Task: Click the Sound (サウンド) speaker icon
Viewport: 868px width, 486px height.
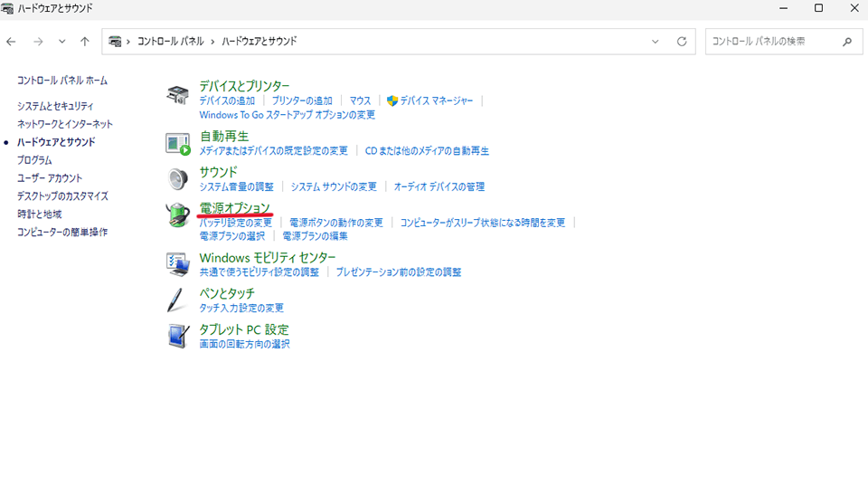Action: click(177, 178)
